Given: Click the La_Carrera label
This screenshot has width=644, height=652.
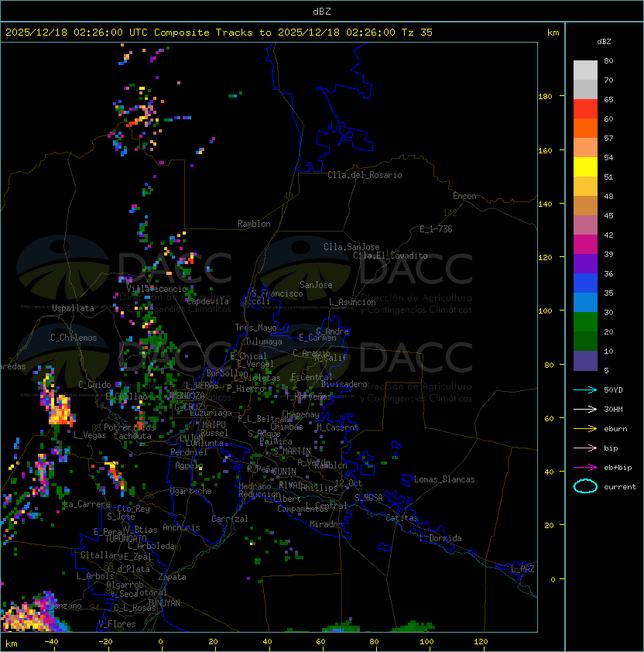Looking at the screenshot, I should (x=87, y=504).
